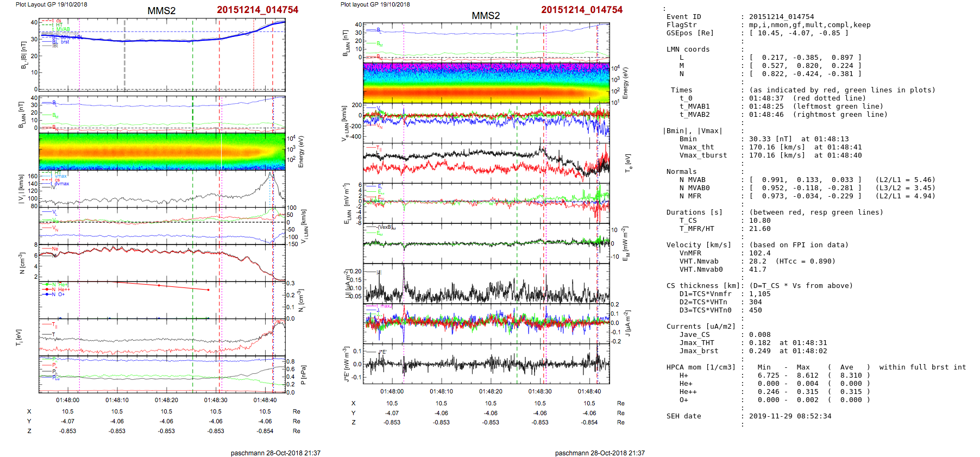The height and width of the screenshot is (457, 980).
Task: Click the '01:48:20' tick label under left plot
Action: pyautogui.click(x=166, y=400)
